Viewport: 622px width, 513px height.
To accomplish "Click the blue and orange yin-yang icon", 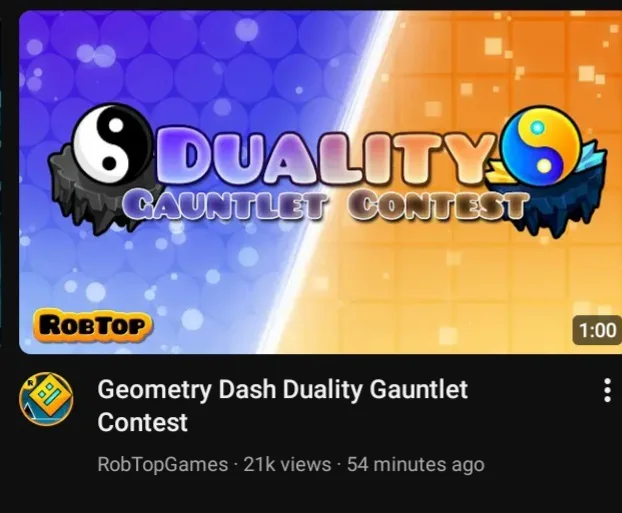I will pyautogui.click(x=541, y=147).
